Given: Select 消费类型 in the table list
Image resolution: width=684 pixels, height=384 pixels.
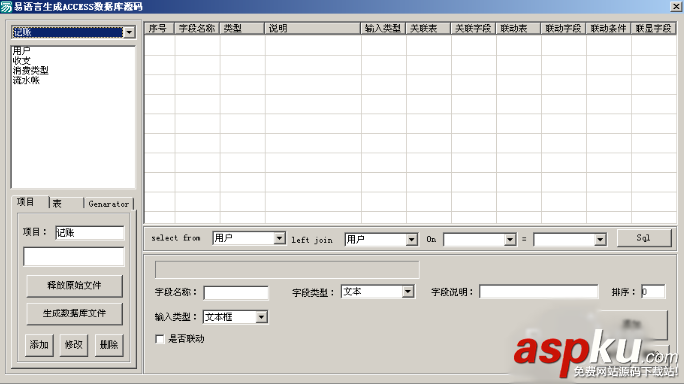Looking at the screenshot, I should pos(31,70).
